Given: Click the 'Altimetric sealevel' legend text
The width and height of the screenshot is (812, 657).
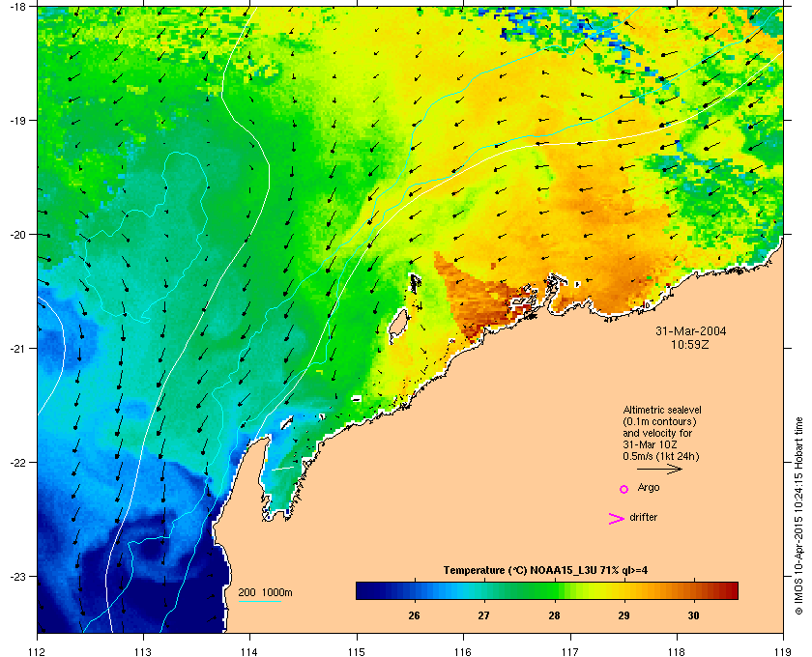Looking at the screenshot, I should coord(662,410).
